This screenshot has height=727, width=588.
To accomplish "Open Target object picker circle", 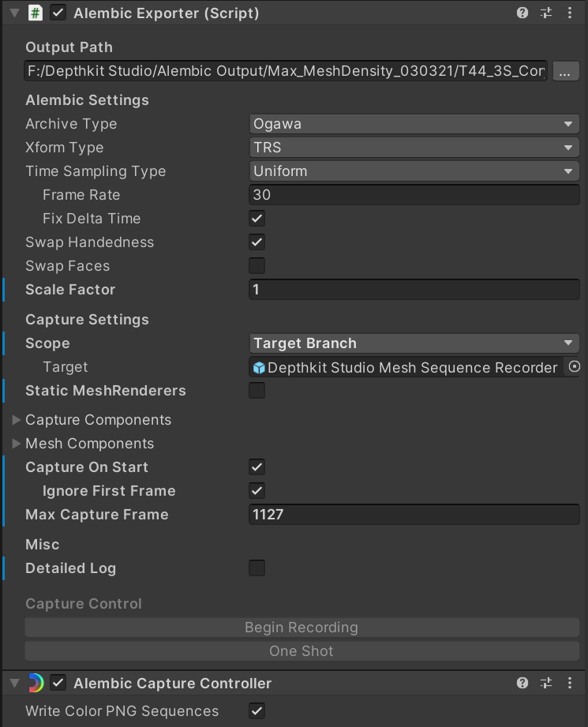I will [574, 367].
